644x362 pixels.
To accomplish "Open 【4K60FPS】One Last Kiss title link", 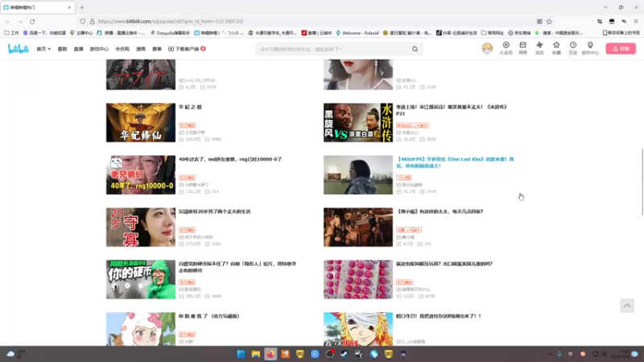I will (x=455, y=162).
